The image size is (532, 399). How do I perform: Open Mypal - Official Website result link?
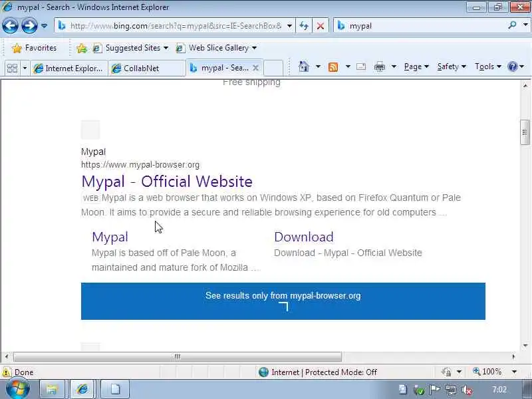coord(167,182)
